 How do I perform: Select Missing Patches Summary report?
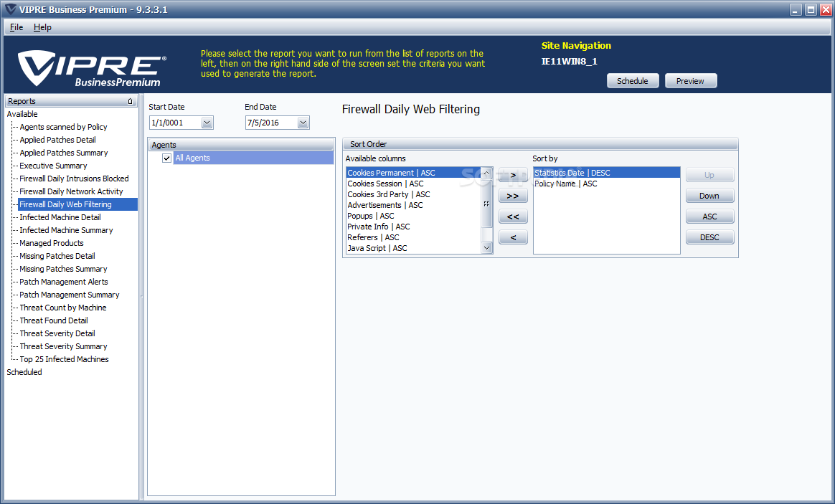(63, 270)
